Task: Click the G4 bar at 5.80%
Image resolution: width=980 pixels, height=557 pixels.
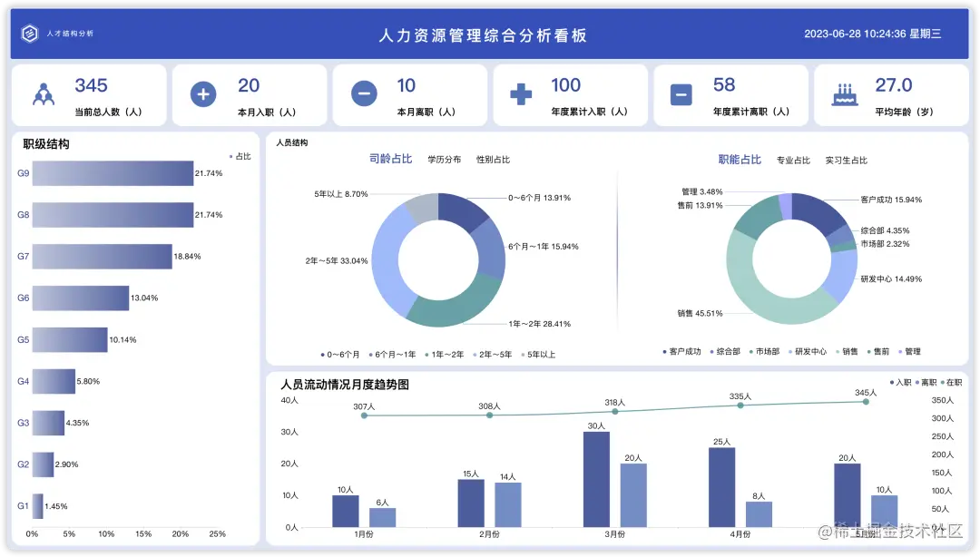Action: pyautogui.click(x=54, y=381)
